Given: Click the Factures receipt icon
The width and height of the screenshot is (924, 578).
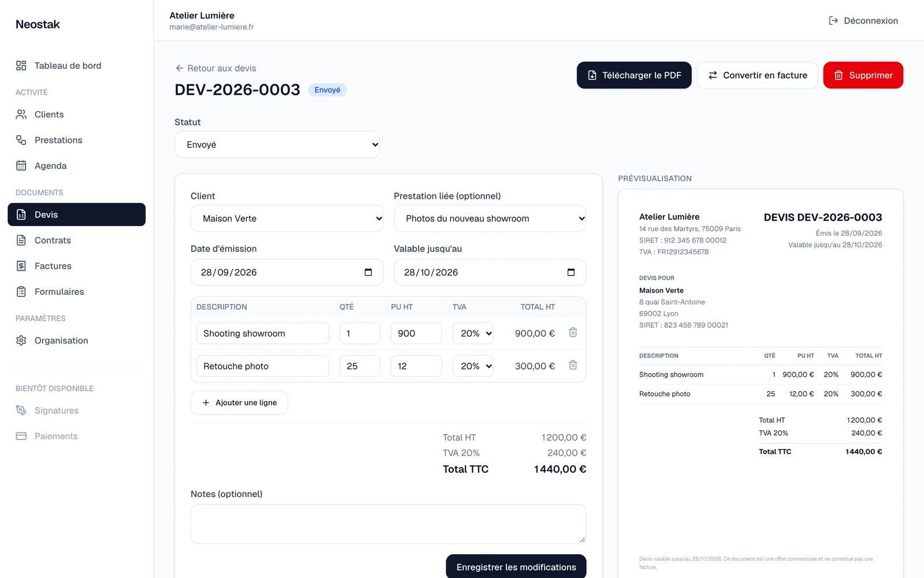Looking at the screenshot, I should [x=21, y=266].
